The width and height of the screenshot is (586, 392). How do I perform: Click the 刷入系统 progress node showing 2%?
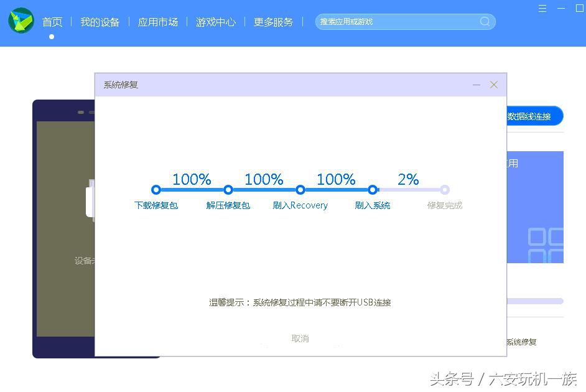tap(373, 189)
